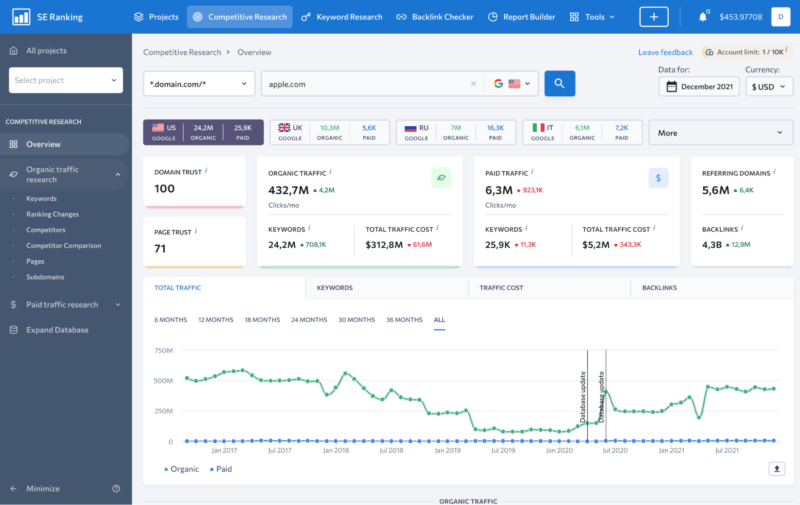The width and height of the screenshot is (800, 505).
Task: Open Keyword Research in top navigation
Action: (x=342, y=17)
